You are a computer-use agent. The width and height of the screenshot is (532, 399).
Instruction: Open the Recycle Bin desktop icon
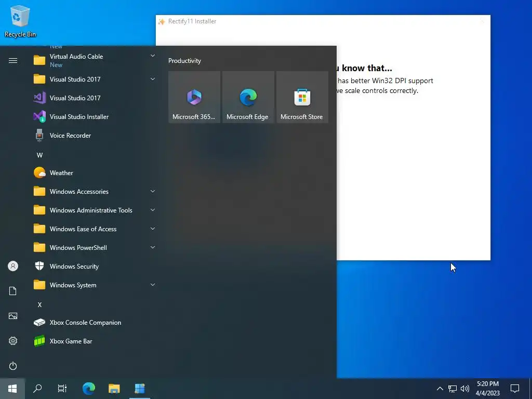pos(20,22)
